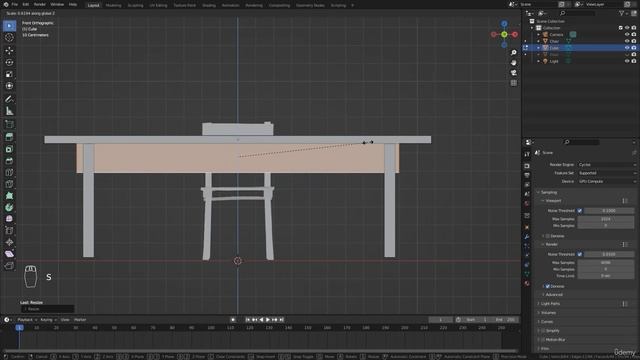The height and width of the screenshot is (360, 640).
Task: Hide the Light object in outliner
Action: pyautogui.click(x=627, y=61)
